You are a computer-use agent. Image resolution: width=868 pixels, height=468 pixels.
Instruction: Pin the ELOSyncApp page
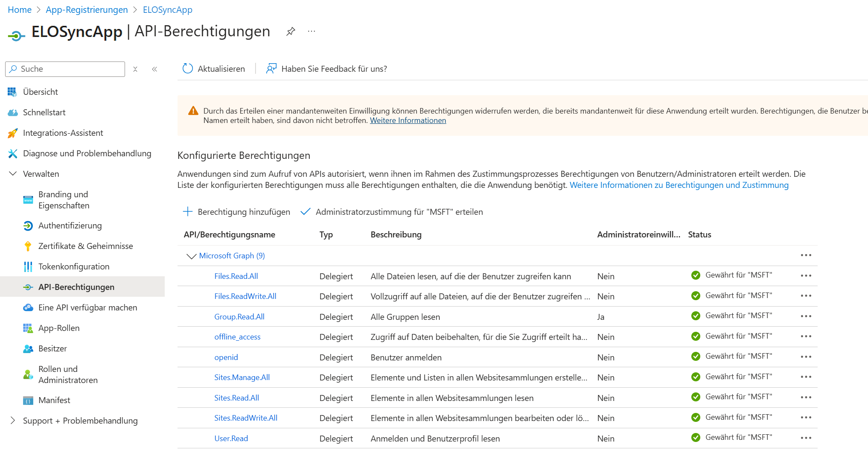[x=291, y=31]
